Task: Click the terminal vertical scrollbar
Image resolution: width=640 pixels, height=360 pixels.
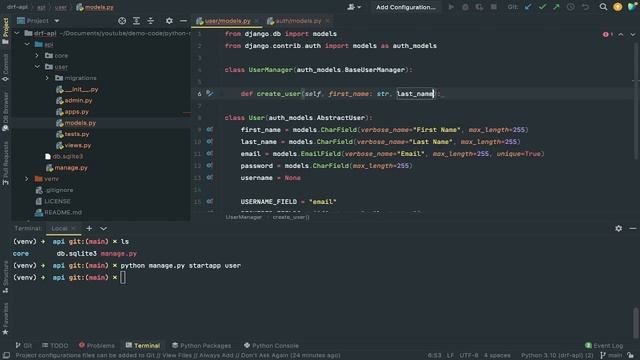Action: [635, 322]
